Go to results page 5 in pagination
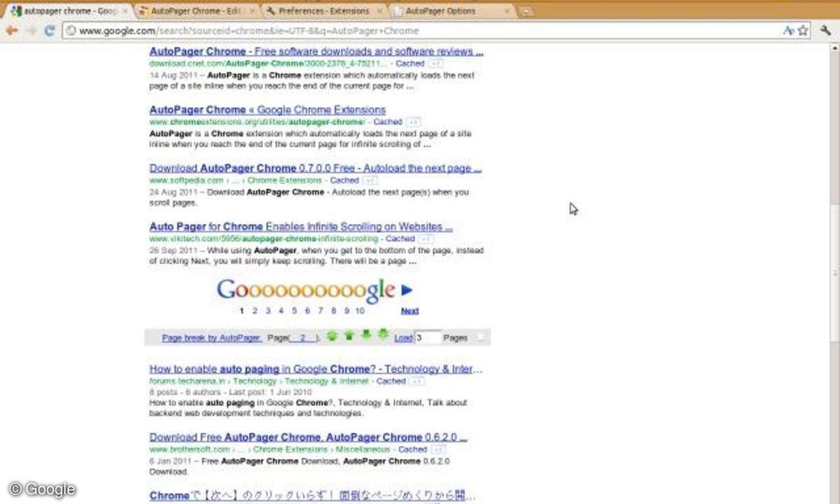840x504 pixels. coord(295,311)
